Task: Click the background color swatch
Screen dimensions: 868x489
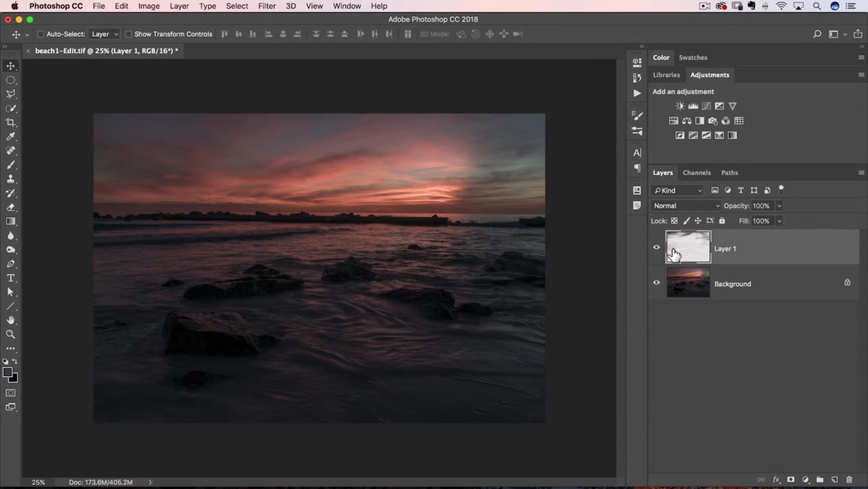Action: 14,378
